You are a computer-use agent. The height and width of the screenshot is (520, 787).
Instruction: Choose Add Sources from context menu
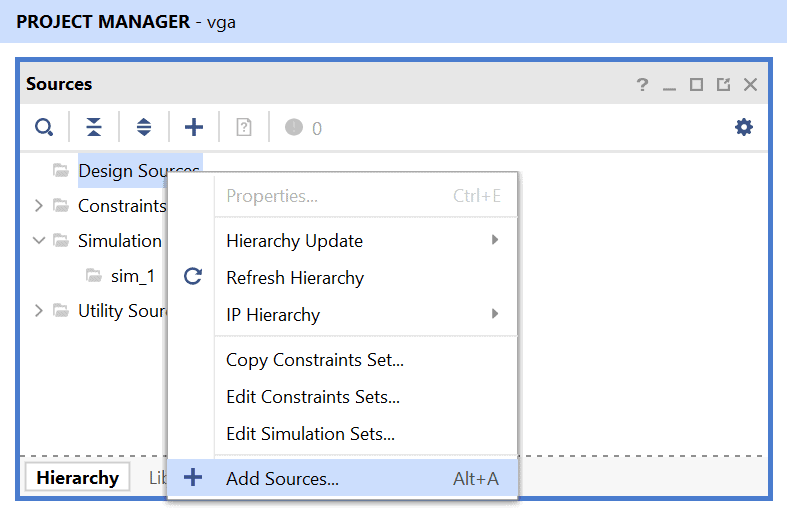tap(283, 479)
